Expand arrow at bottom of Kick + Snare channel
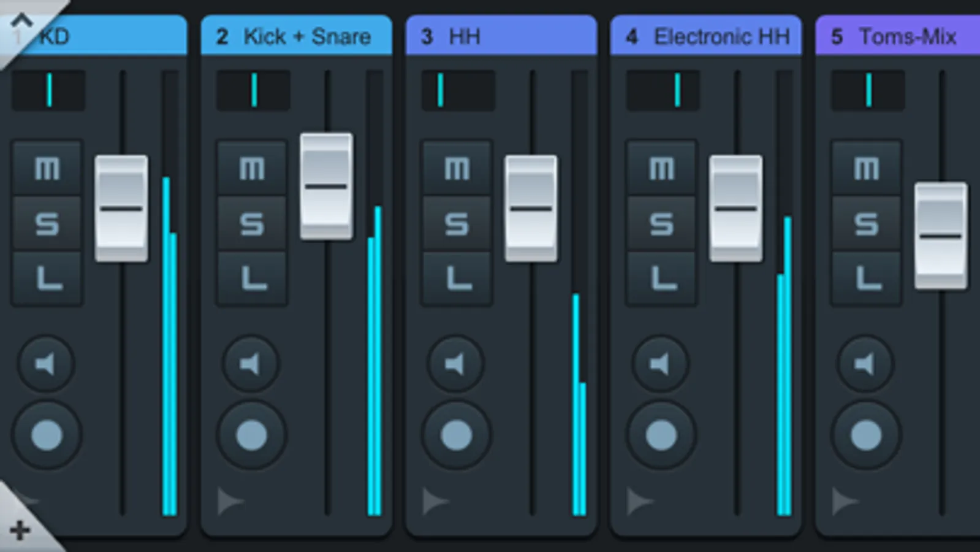This screenshot has width=980, height=552. pos(230,501)
